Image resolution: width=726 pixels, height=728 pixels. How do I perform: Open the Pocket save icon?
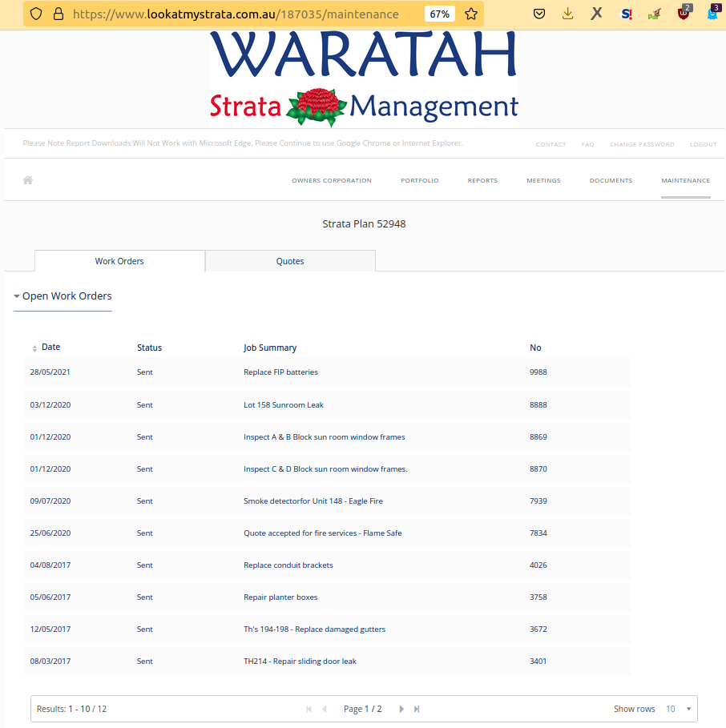pyautogui.click(x=540, y=14)
